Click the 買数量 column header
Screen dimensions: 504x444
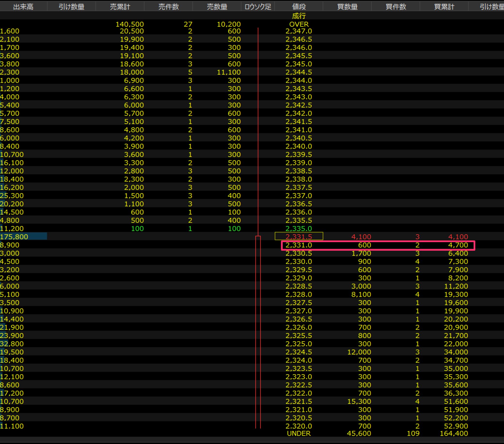pyautogui.click(x=347, y=7)
